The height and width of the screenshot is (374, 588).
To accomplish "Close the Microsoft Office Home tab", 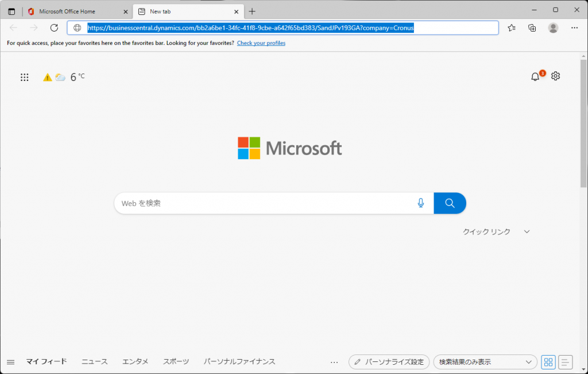I will pyautogui.click(x=126, y=11).
